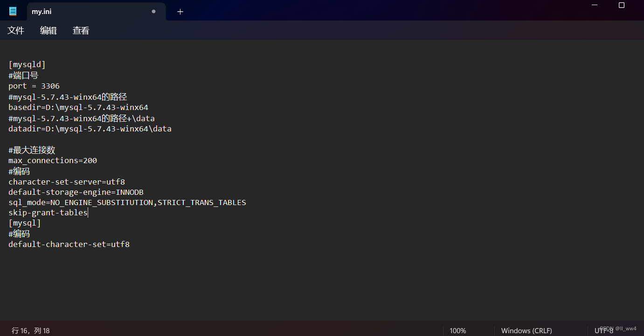Click the Windows (CRLF) line ending indicator
This screenshot has width=644, height=336.
526,330
